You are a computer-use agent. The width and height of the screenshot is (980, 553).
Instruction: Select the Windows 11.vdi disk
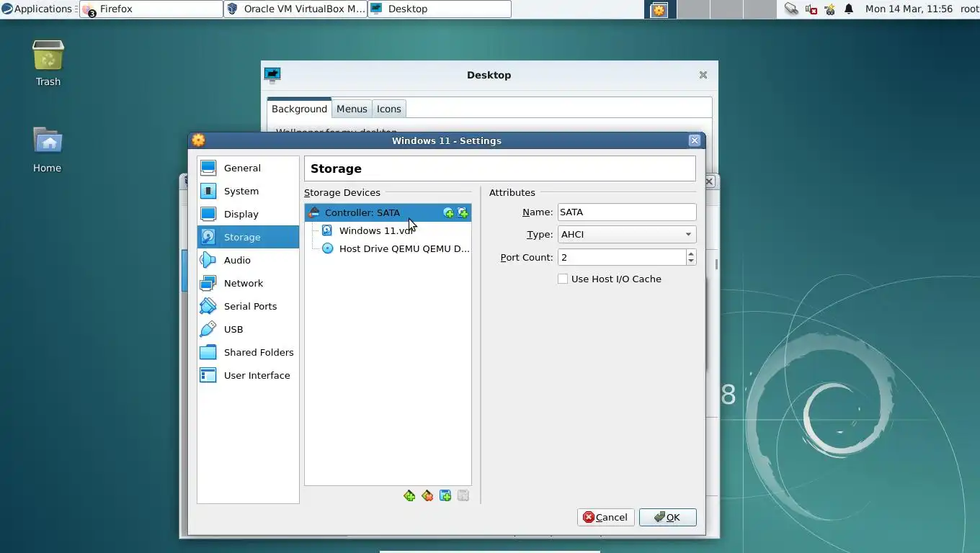(x=388, y=230)
